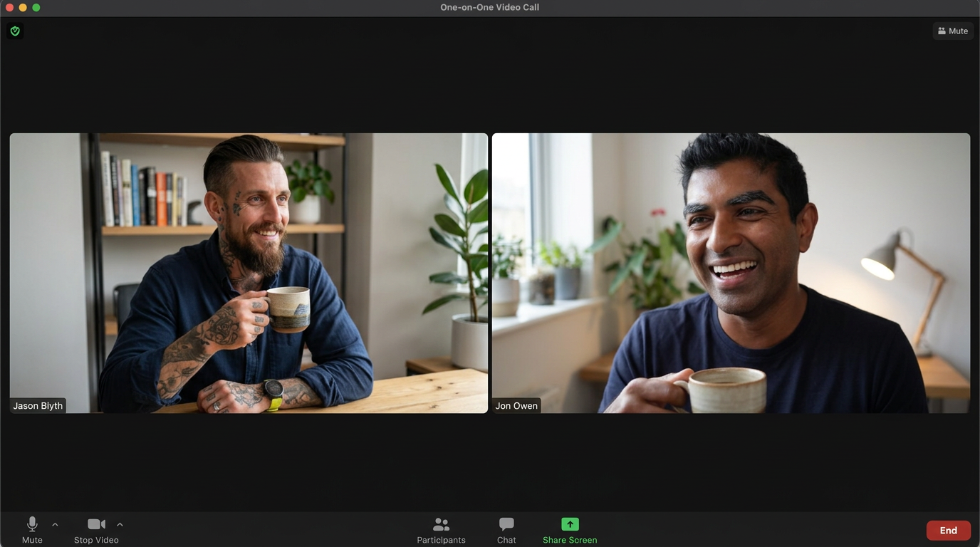The width and height of the screenshot is (980, 547).
Task: Select Jon Owen's video tile
Action: pyautogui.click(x=731, y=273)
